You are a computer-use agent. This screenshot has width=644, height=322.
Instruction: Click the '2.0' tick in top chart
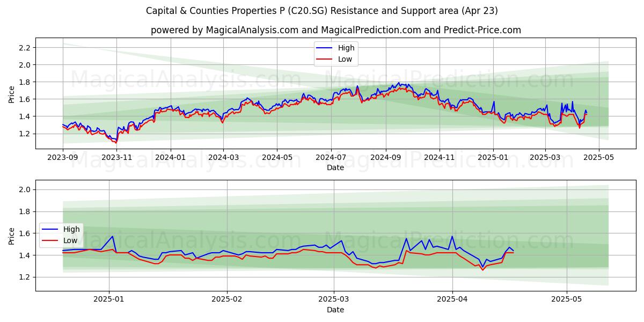coord(25,65)
